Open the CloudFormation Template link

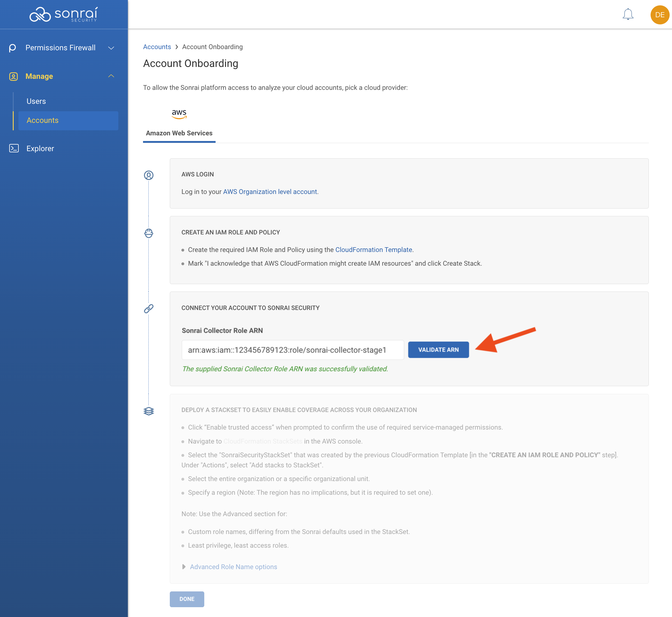click(374, 250)
